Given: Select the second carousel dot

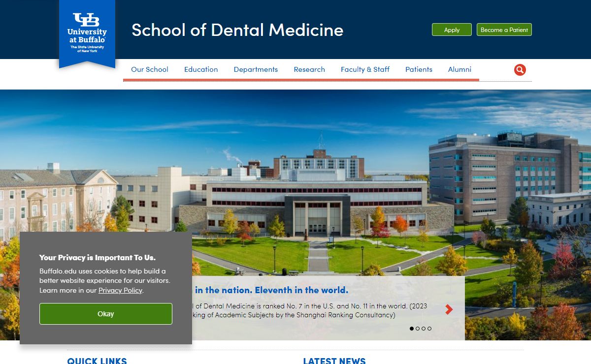Looking at the screenshot, I should (x=418, y=329).
